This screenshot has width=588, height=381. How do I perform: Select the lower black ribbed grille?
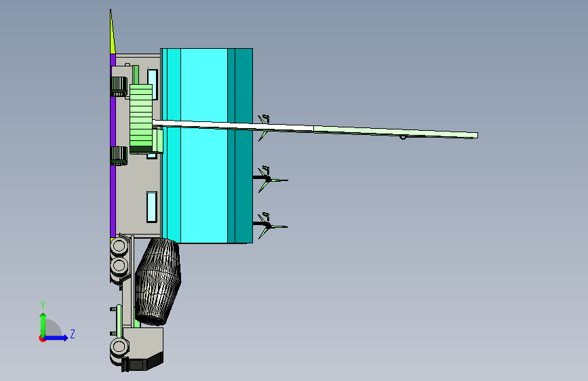tap(119, 156)
